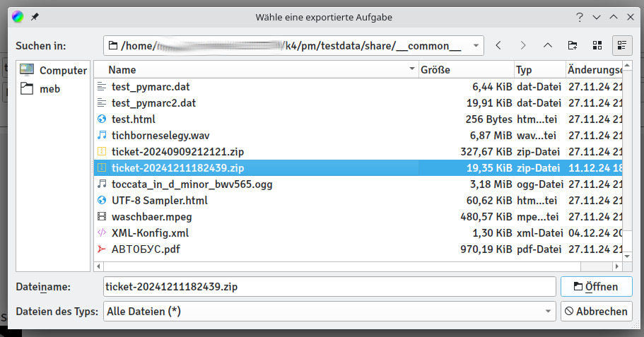
Task: Select file name XML-Konfig.xml
Action: [151, 232]
